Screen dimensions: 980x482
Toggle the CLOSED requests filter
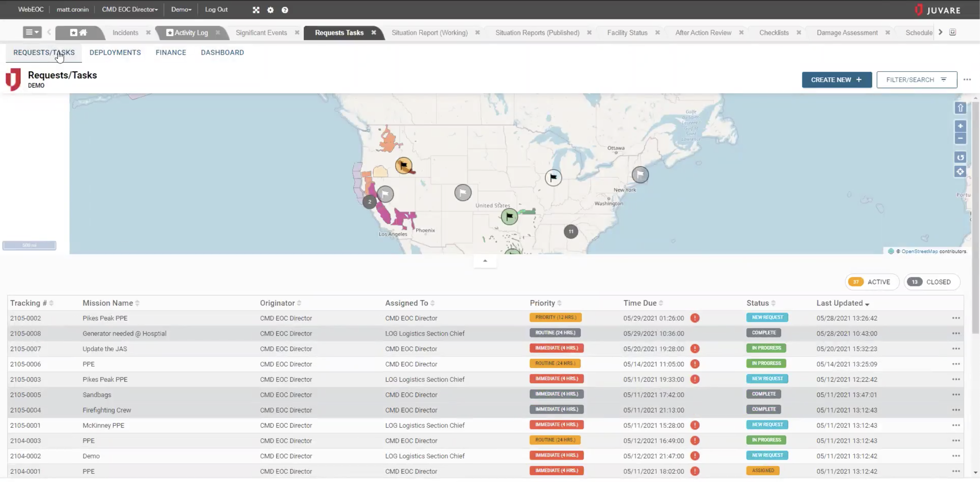tap(932, 282)
